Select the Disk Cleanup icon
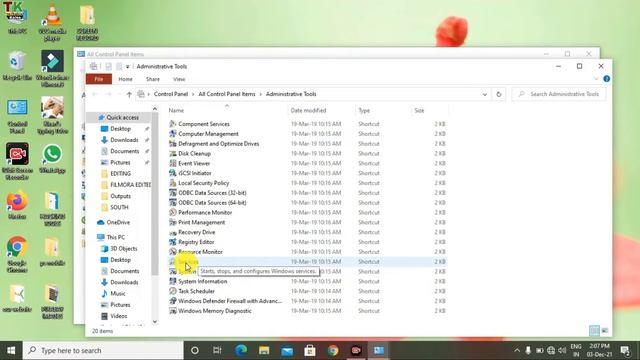 click(x=173, y=153)
